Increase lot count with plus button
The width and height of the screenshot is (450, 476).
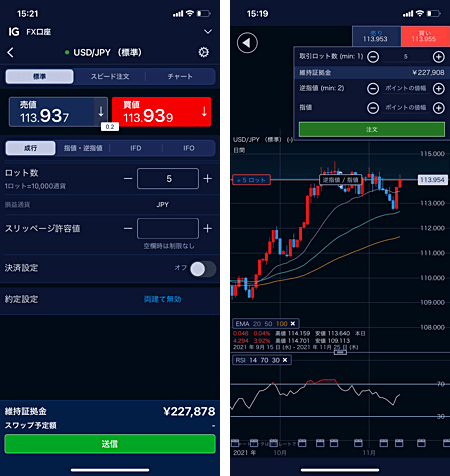pos(208,179)
